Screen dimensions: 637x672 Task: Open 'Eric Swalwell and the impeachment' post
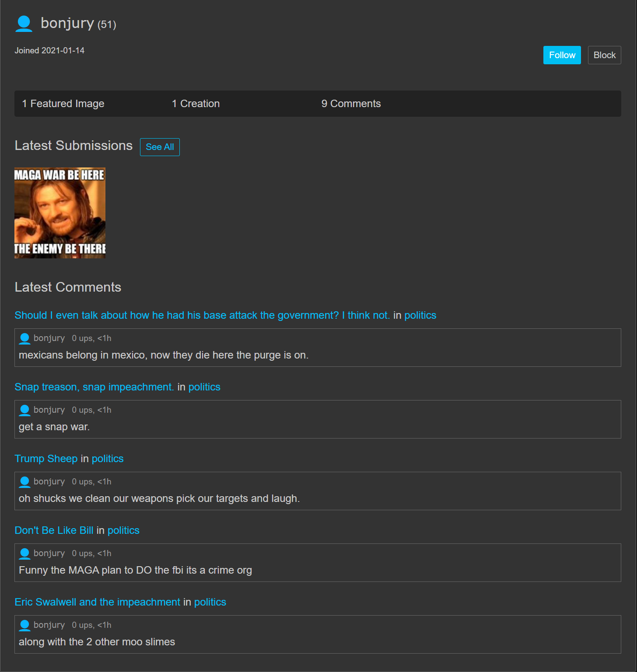coord(97,602)
